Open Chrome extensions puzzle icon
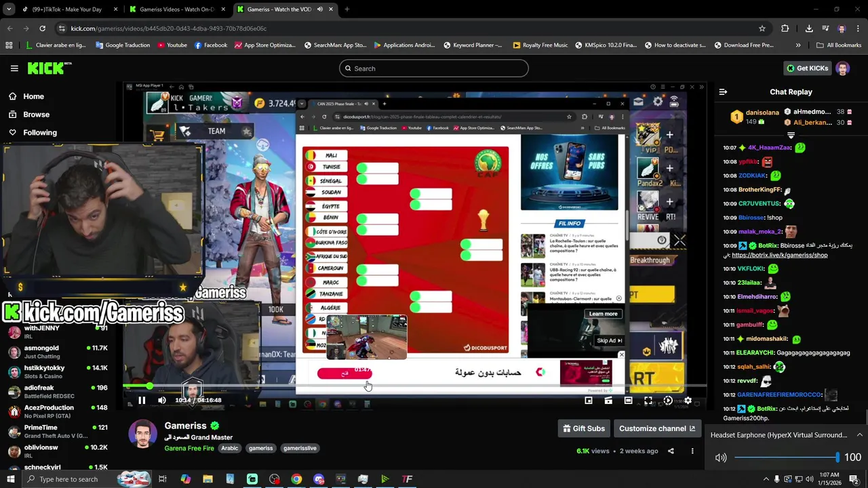Viewport: 868px width, 488px height. 785,28
